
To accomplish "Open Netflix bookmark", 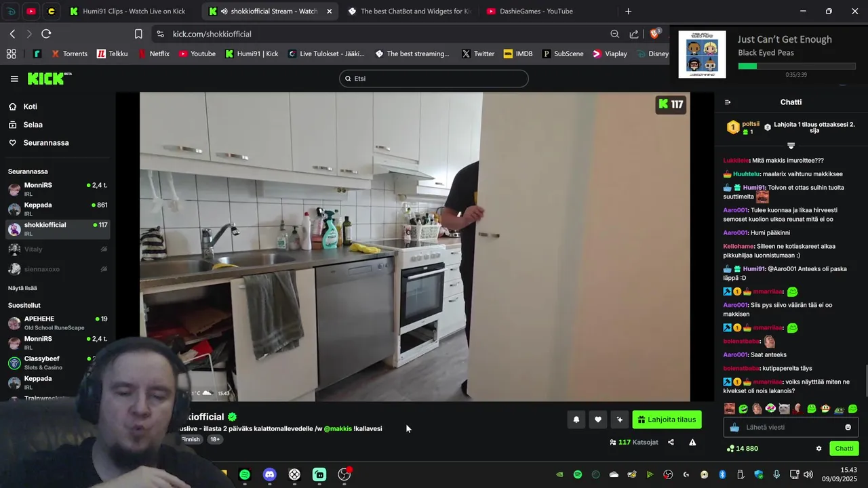I will tap(153, 54).
